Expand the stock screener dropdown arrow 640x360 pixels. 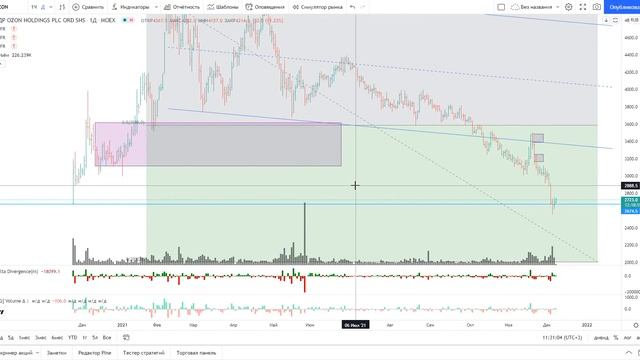(x=37, y=353)
